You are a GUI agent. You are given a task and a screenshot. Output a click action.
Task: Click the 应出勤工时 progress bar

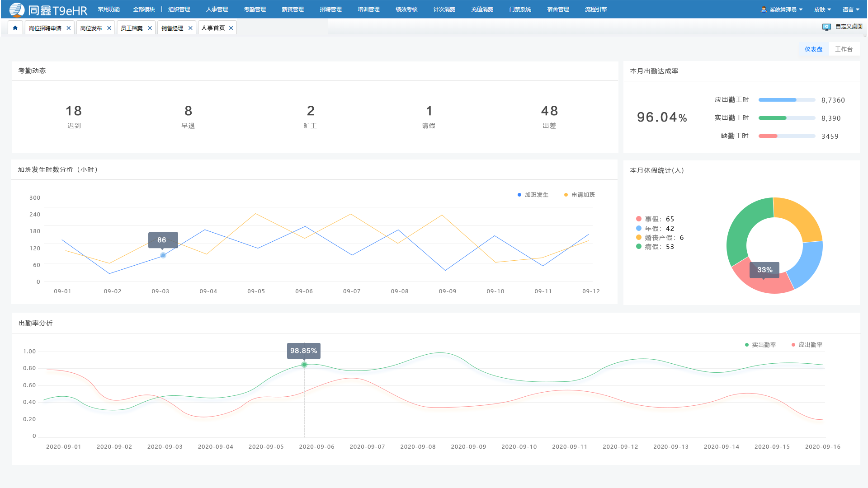tap(787, 100)
